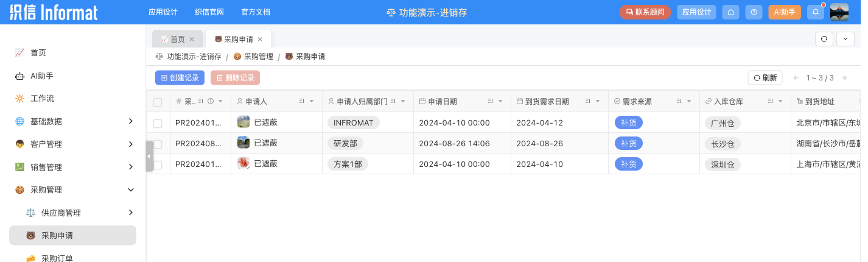
Task: Close the 采购申请 tab
Action: 260,39
